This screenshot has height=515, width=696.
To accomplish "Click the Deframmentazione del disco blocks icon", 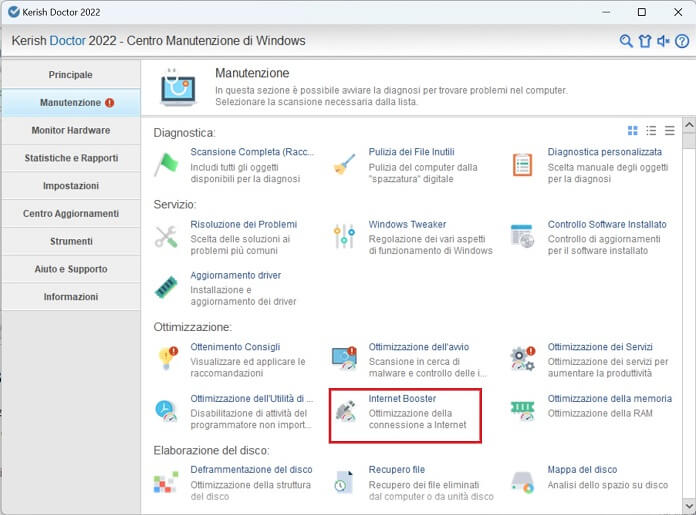I will pyautogui.click(x=166, y=482).
